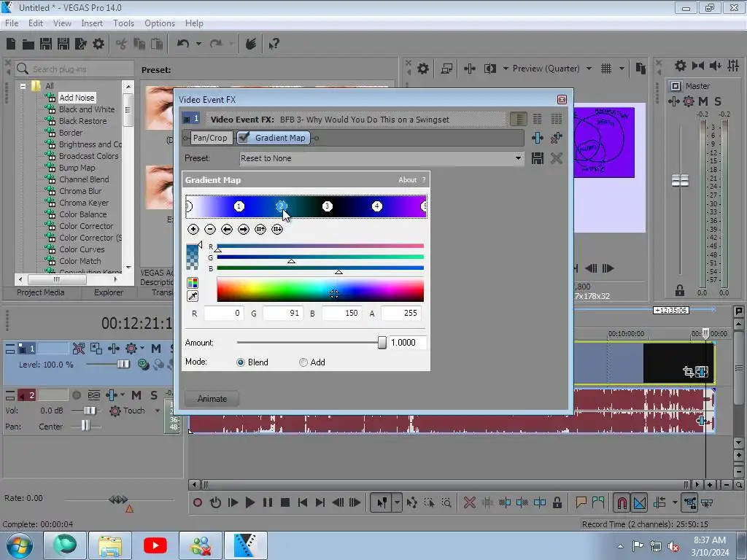Open the Tools menu
The width and height of the screenshot is (747, 560).
tap(123, 23)
